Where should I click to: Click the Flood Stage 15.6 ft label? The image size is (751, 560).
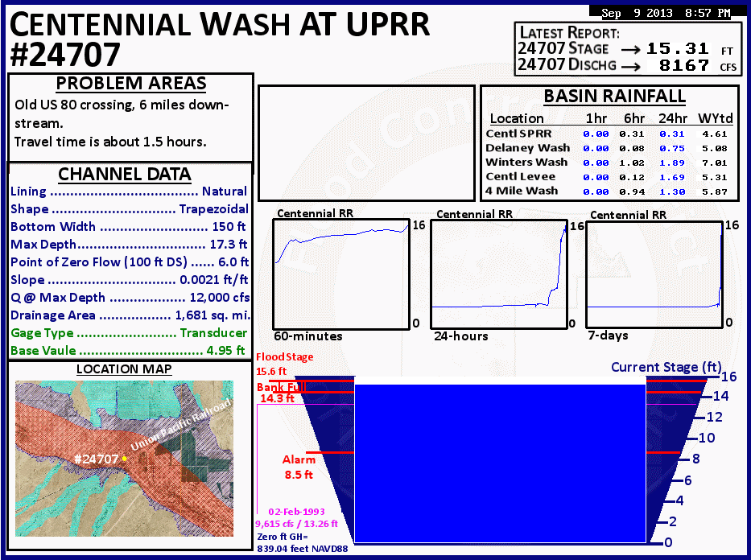(284, 364)
